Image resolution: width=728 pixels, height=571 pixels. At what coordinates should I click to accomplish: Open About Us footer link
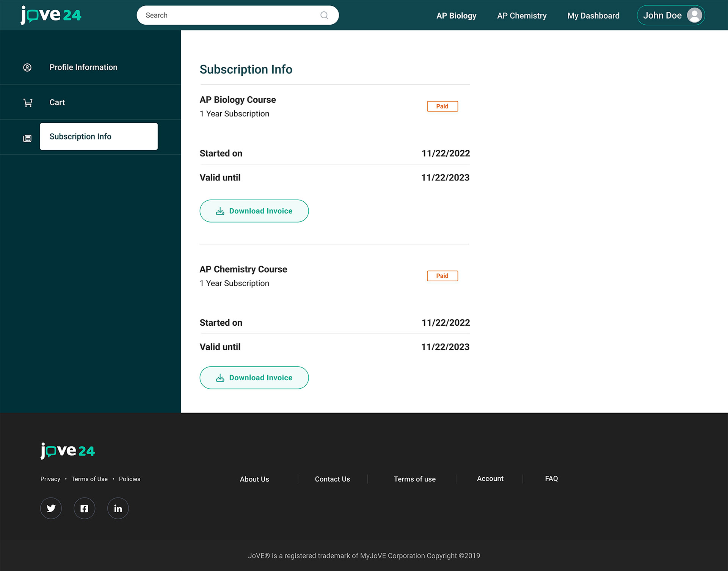point(254,479)
